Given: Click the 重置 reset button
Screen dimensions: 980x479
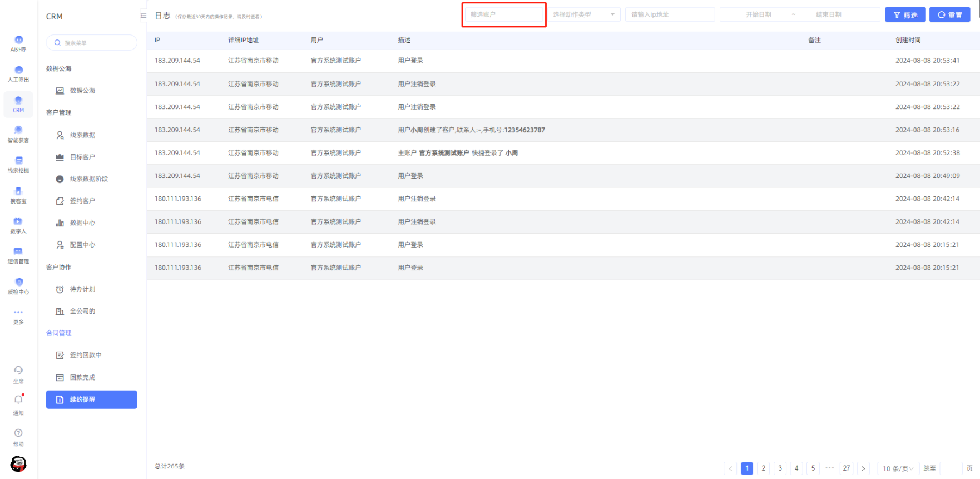Looking at the screenshot, I should point(949,15).
